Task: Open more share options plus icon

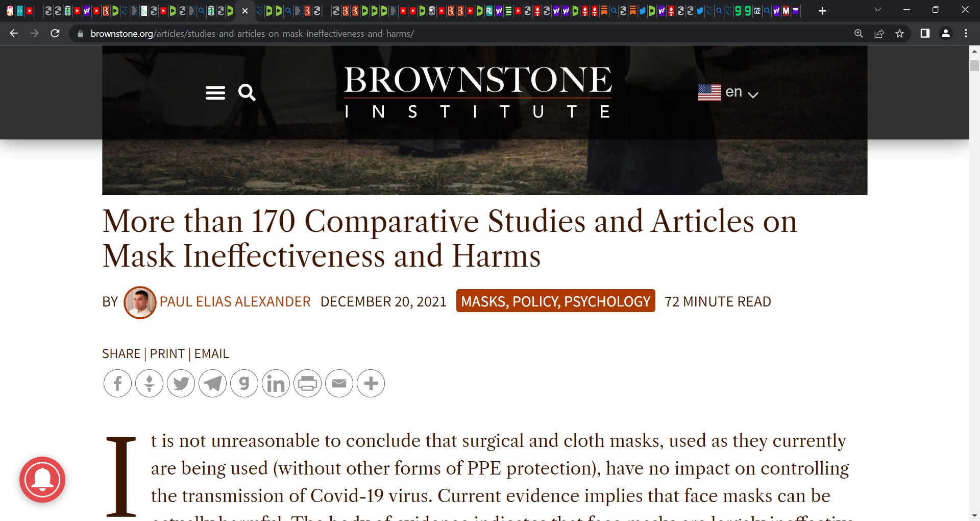Action: [371, 383]
